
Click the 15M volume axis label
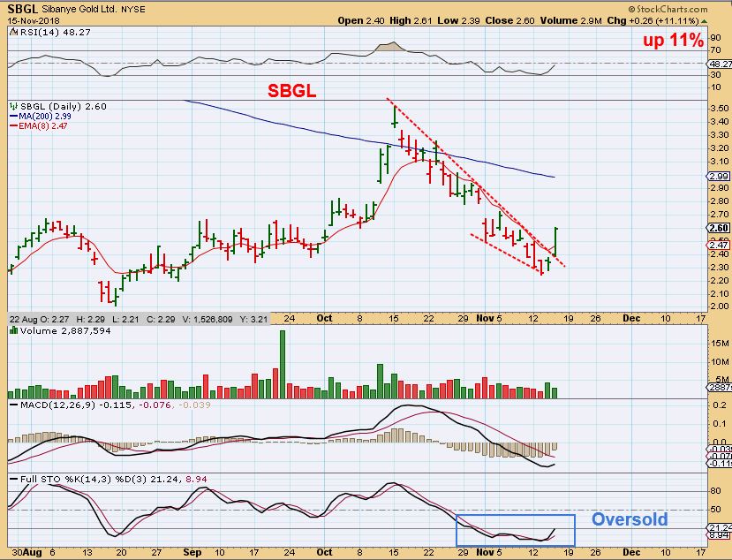point(720,344)
